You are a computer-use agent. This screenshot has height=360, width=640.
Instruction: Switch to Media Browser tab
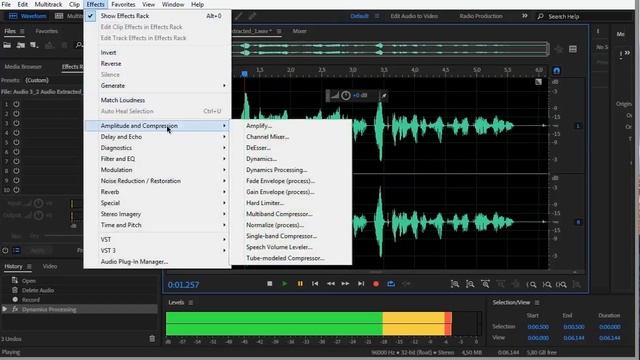(23, 67)
